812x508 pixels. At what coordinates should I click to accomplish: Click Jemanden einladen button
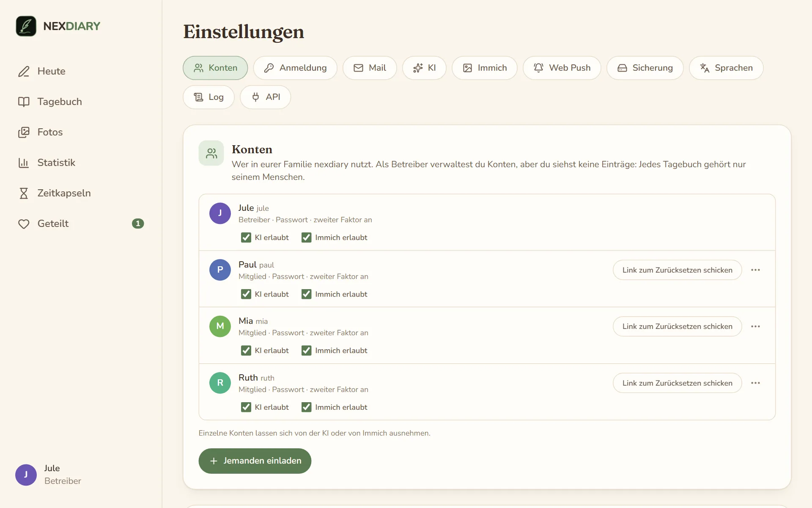(x=255, y=461)
